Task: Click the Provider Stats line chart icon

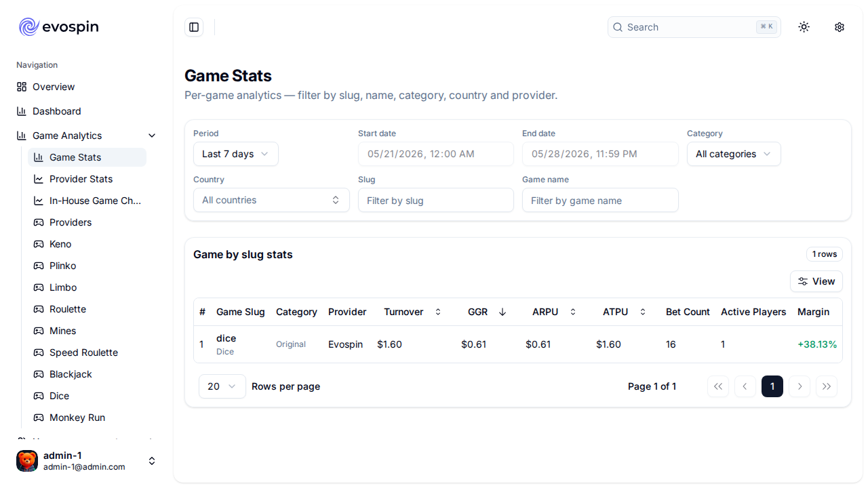Action: pos(39,179)
